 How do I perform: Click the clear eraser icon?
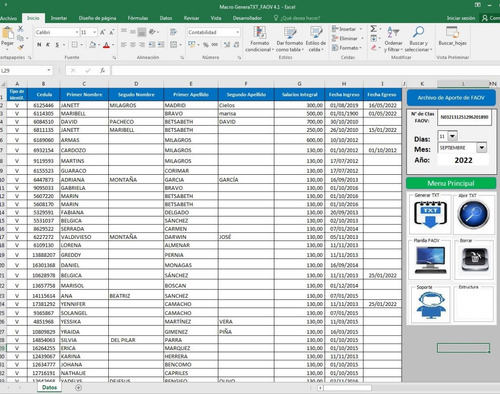click(374, 48)
